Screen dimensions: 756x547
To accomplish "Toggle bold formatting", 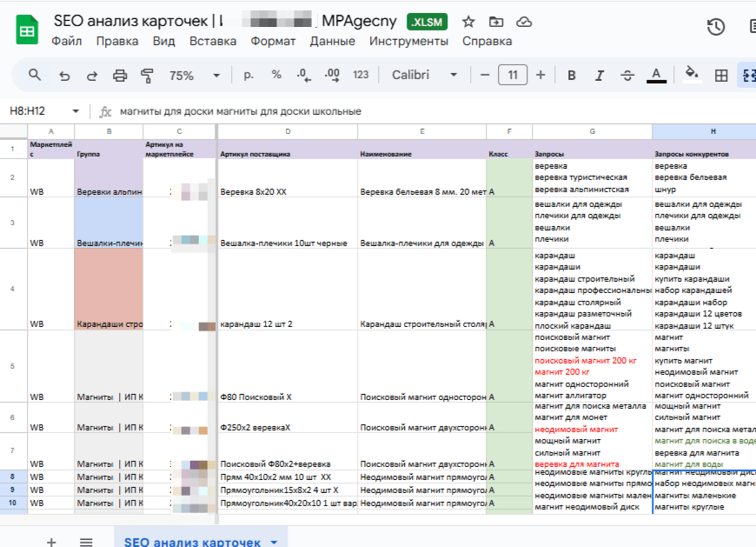I will 571,76.
